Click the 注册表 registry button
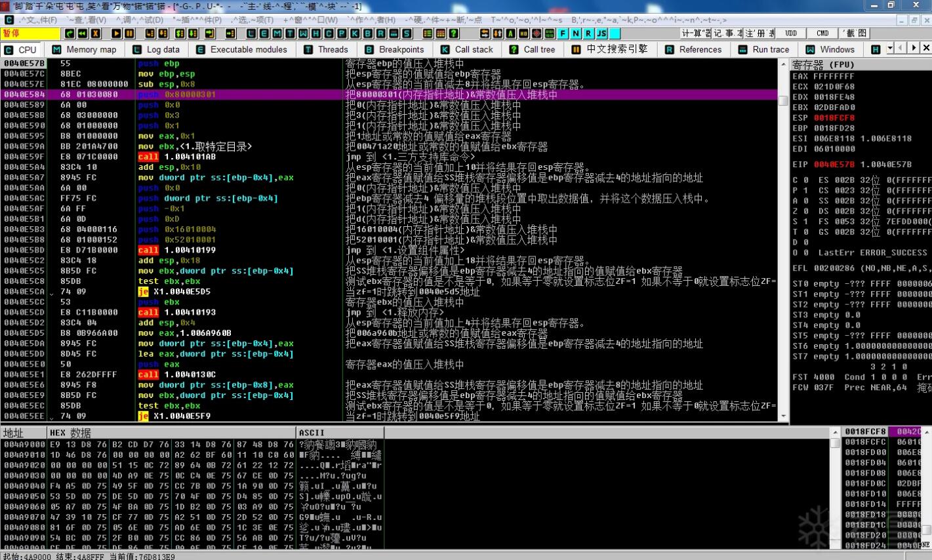Screen dimensions: 932x560 pos(760,33)
